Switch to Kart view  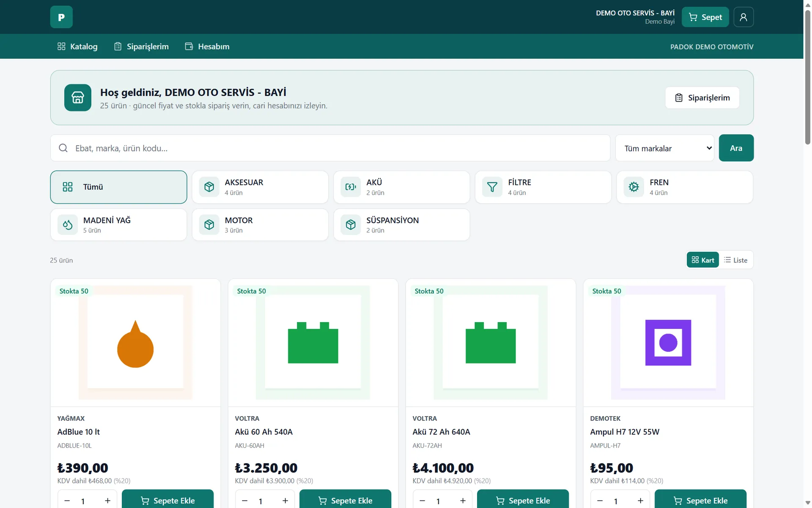click(703, 260)
